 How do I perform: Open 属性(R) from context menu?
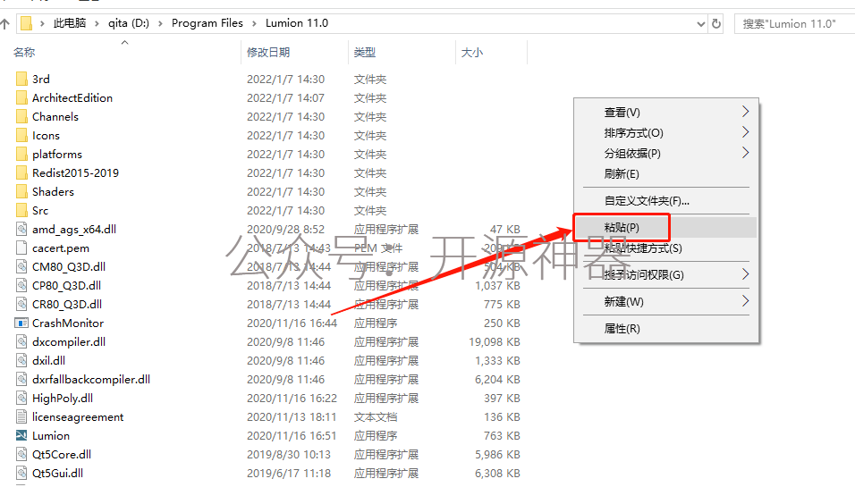tap(665, 328)
